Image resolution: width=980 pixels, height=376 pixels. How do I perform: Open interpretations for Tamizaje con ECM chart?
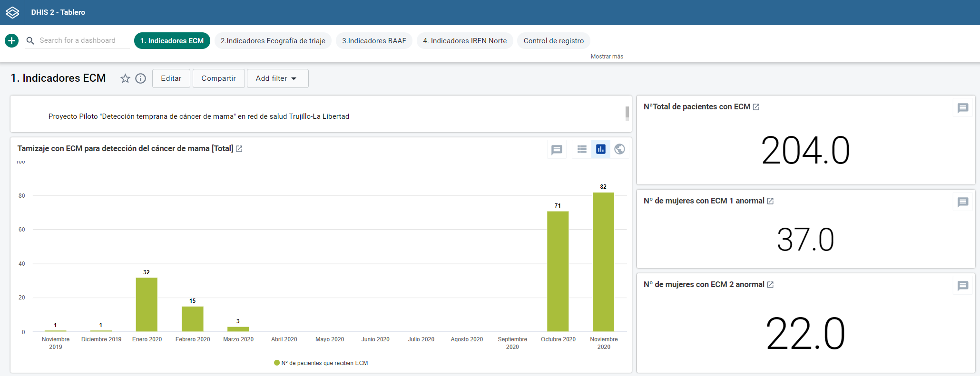[557, 150]
